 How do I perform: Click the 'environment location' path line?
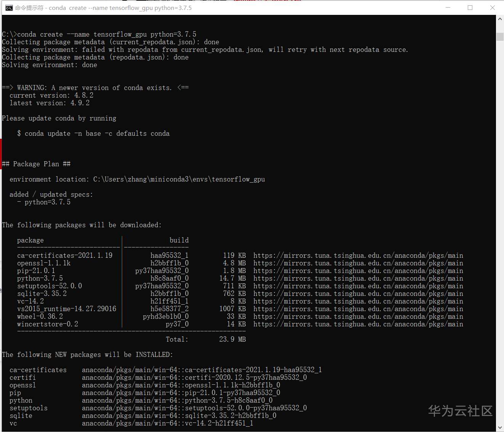pos(137,179)
